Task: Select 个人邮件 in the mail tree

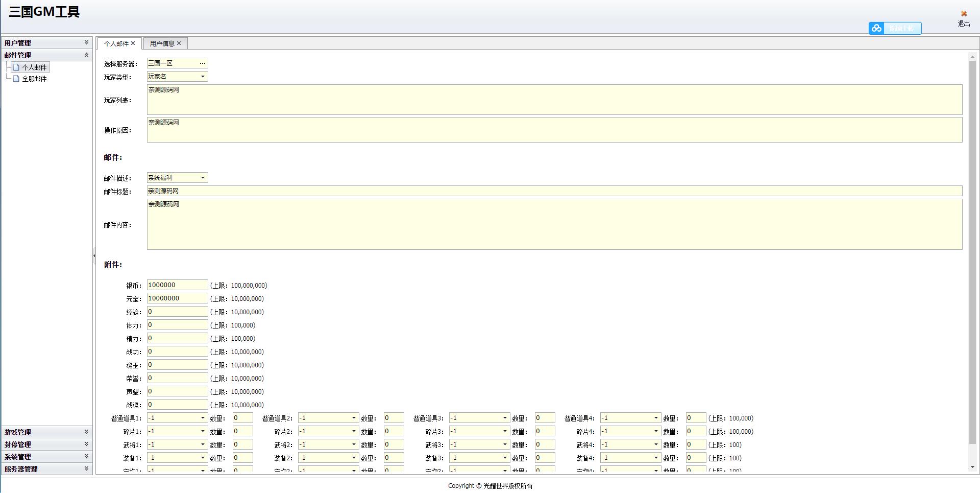Action: pos(34,67)
